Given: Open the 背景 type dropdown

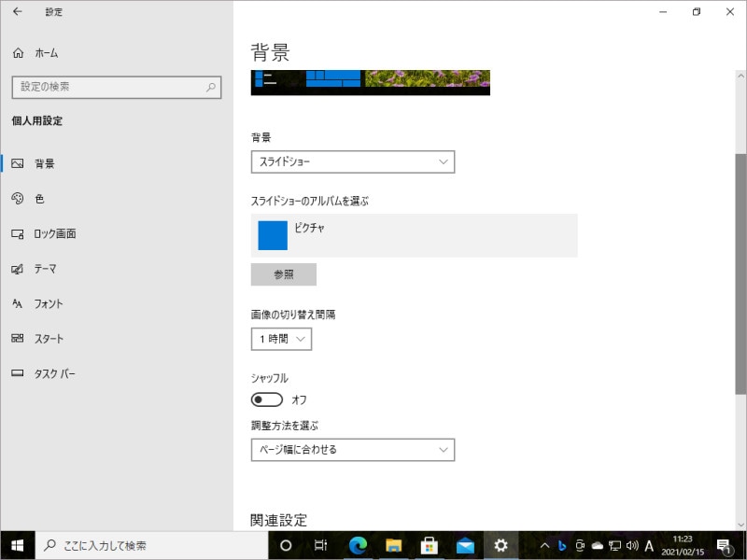Looking at the screenshot, I should point(353,161).
